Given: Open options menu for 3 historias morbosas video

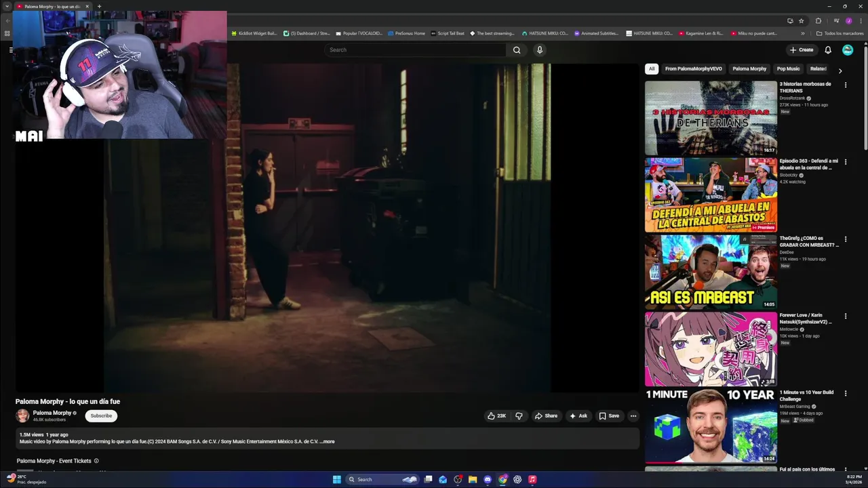Looking at the screenshot, I should pos(846,85).
